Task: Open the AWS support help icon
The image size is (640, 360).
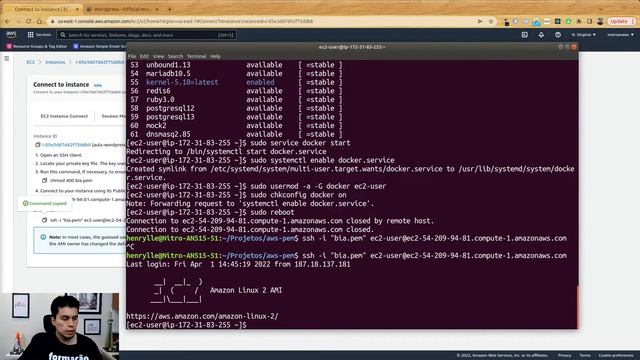Action: [x=558, y=35]
